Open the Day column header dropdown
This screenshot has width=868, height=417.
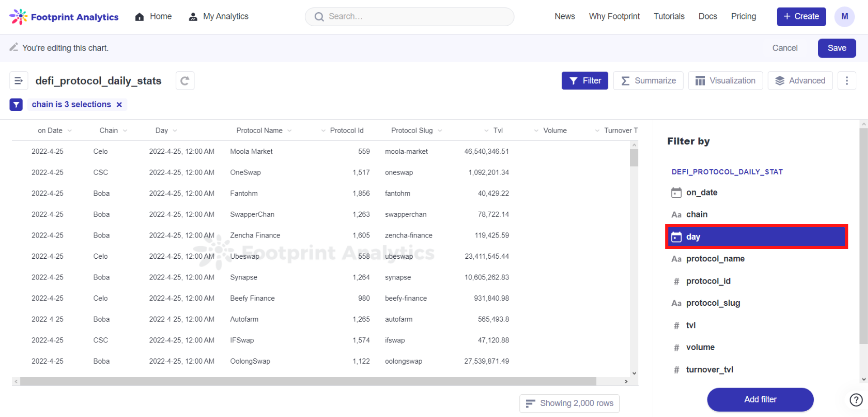pos(175,131)
